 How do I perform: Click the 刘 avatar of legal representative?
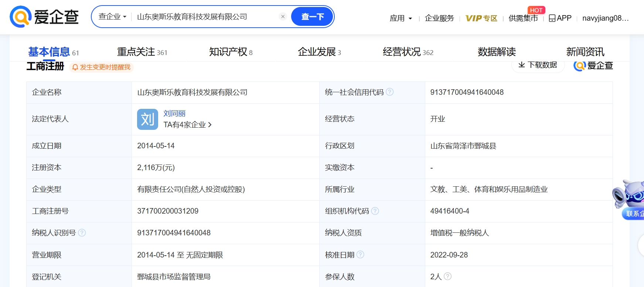pos(147,119)
